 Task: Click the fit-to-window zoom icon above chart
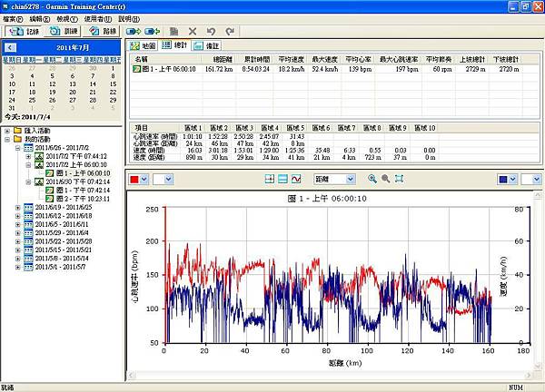pos(400,180)
